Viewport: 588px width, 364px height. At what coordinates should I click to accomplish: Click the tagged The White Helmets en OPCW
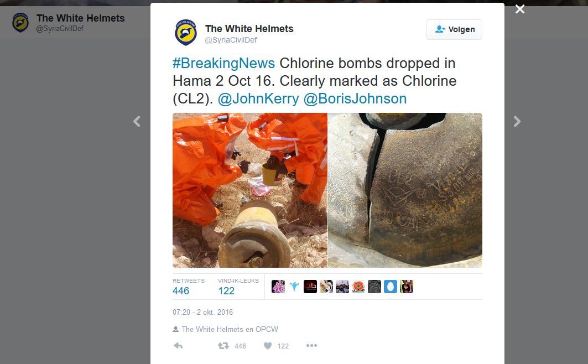tap(230, 329)
